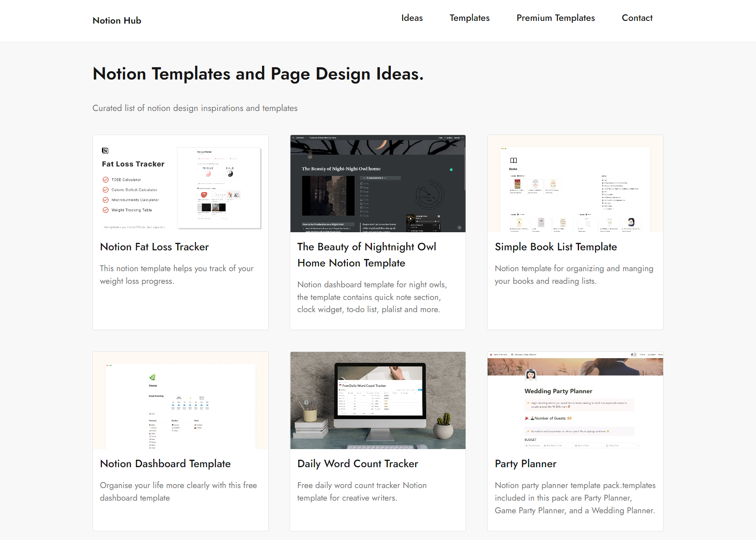Click the Party Planner card title
The image size is (756, 540).
[525, 464]
